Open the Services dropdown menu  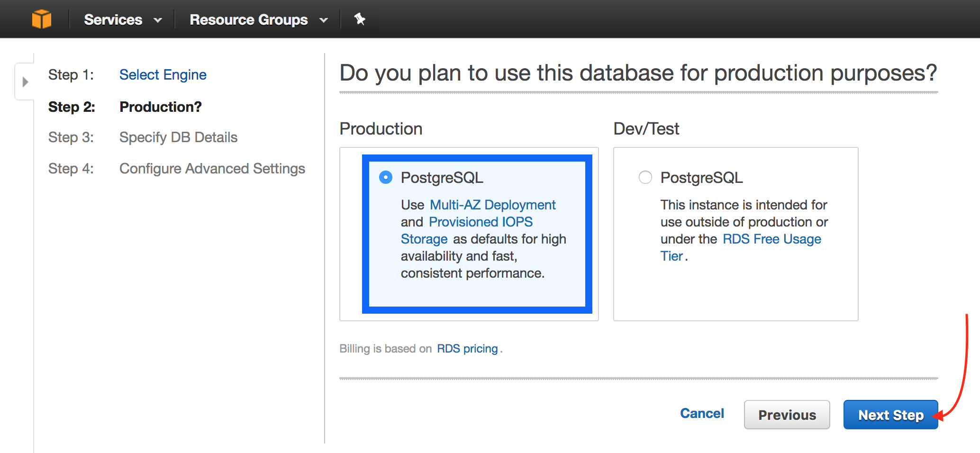coord(123,19)
